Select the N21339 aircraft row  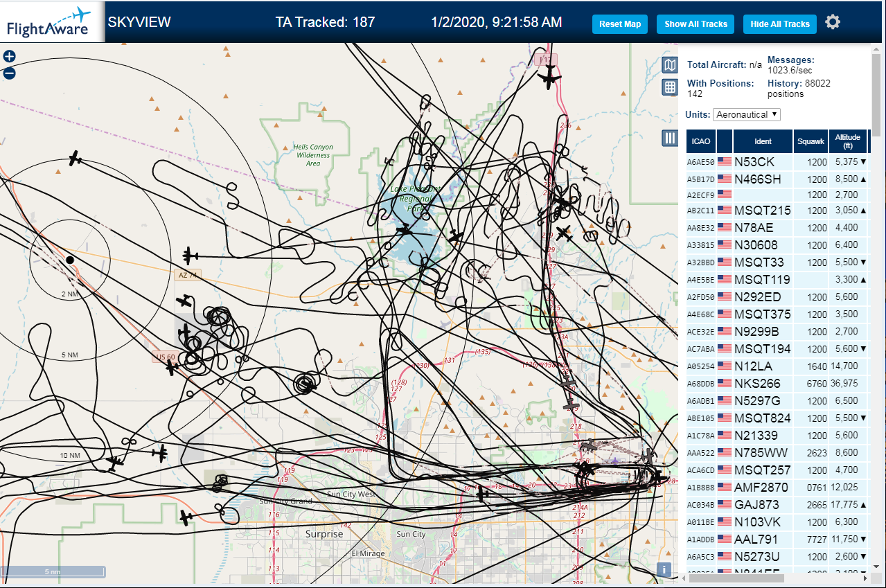[x=777, y=435]
